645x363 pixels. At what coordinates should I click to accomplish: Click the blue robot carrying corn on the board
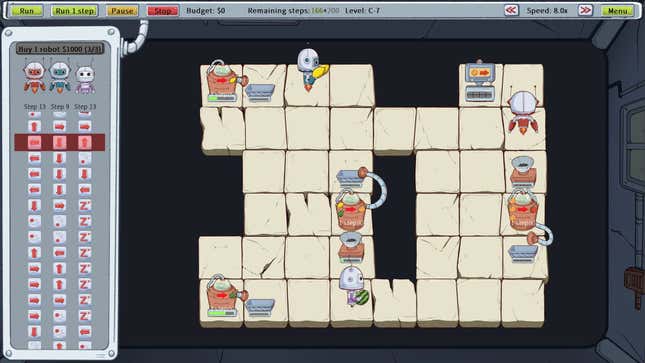[311, 69]
